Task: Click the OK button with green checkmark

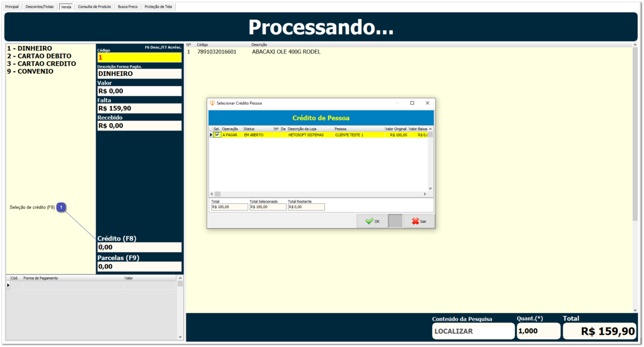Action: click(372, 221)
